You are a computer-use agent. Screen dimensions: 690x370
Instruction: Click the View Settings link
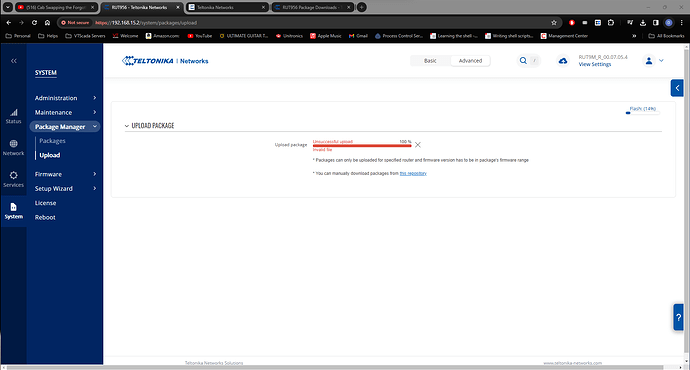(x=595, y=64)
